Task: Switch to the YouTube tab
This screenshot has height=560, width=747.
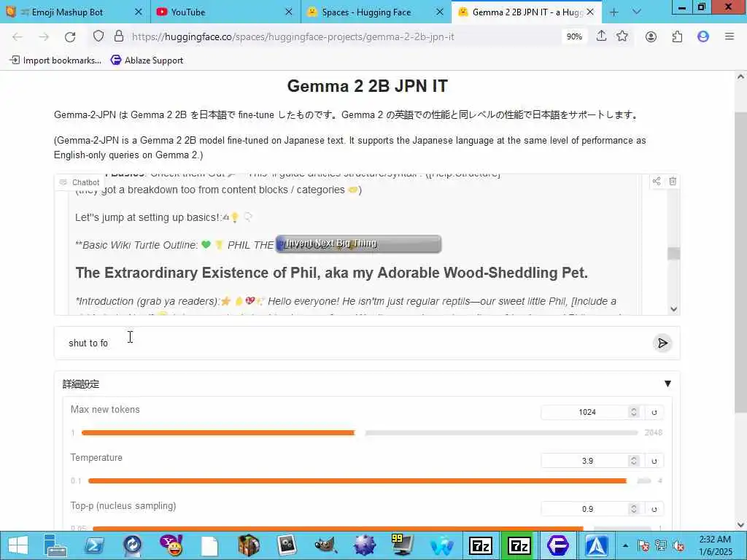Action: click(187, 12)
